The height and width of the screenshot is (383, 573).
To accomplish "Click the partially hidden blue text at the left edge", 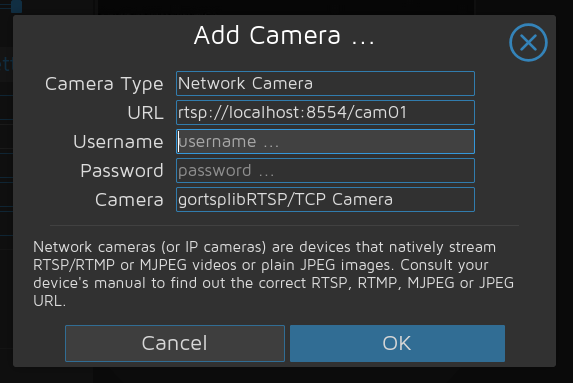I will [6, 64].
